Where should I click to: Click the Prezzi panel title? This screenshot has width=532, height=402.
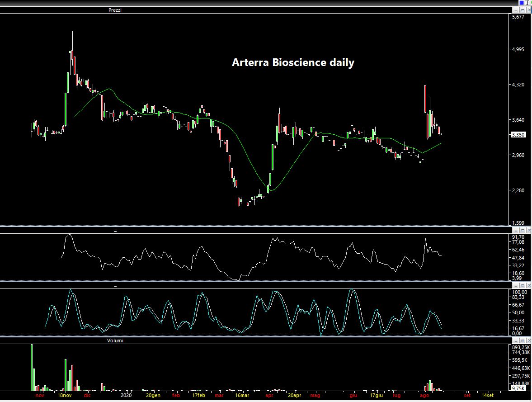(115, 10)
